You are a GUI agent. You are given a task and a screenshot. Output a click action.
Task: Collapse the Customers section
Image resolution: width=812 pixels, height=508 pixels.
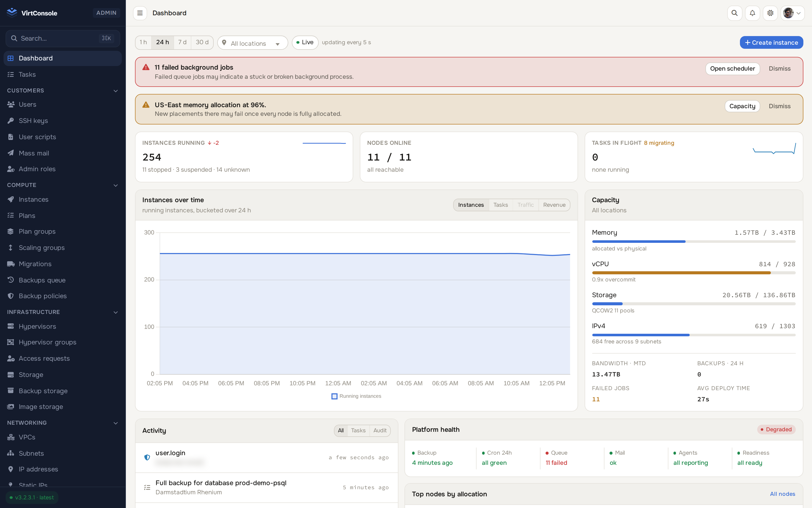[x=62, y=90]
